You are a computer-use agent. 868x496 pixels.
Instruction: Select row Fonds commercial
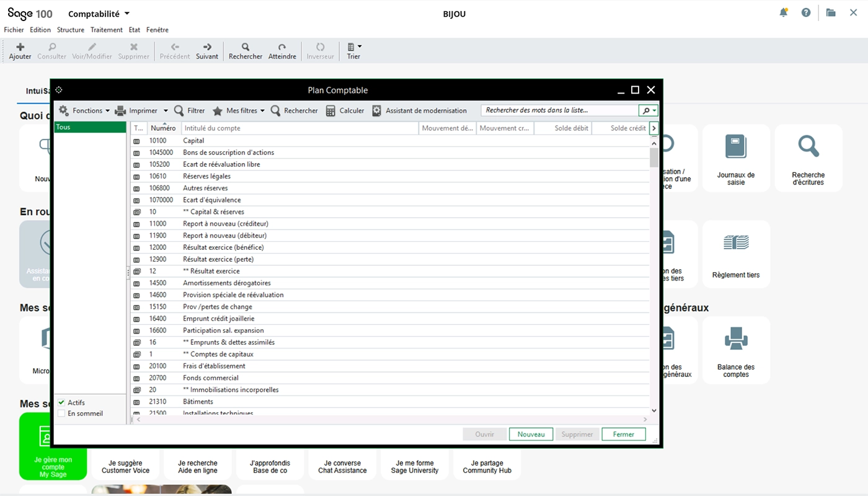[x=390, y=378]
